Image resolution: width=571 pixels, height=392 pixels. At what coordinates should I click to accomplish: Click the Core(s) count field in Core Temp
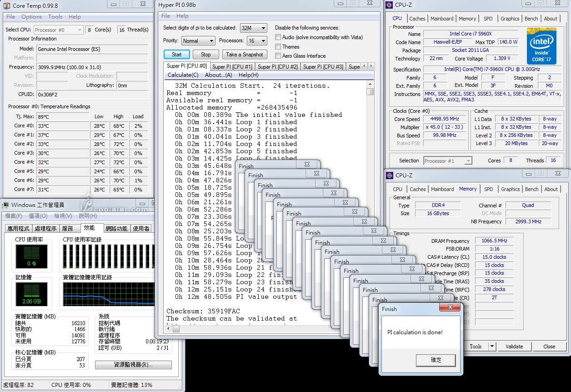[89, 30]
